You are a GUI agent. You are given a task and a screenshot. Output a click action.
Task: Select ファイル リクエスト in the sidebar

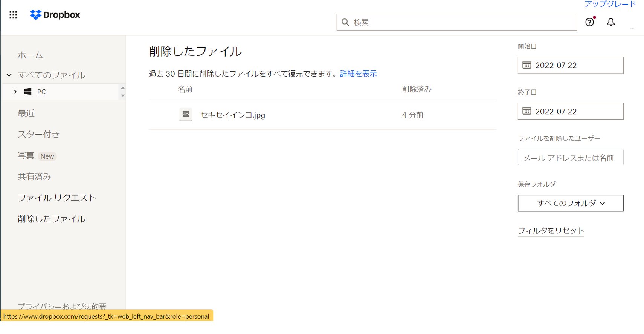pos(57,198)
